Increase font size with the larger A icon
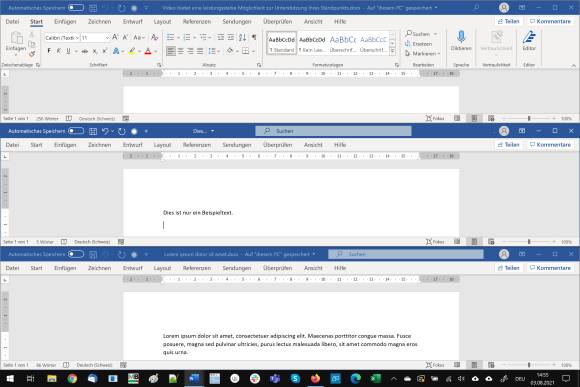580x387 pixels. (x=115, y=37)
